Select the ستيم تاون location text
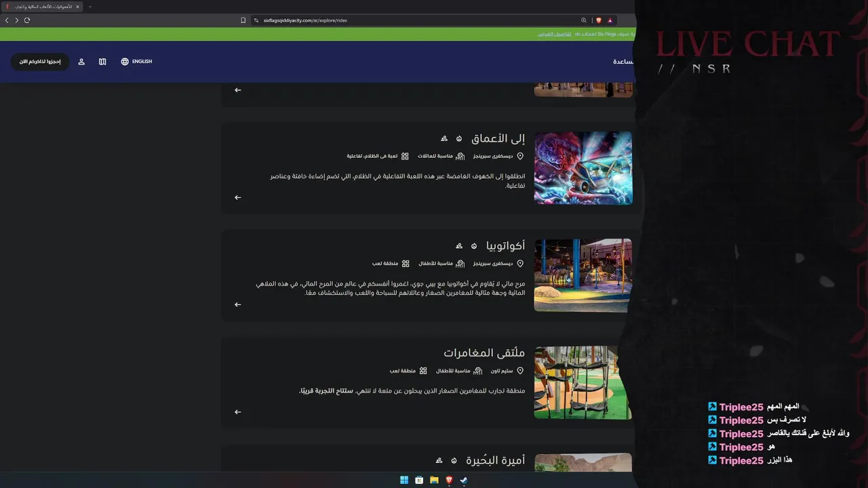The image size is (868, 488). coord(502,371)
